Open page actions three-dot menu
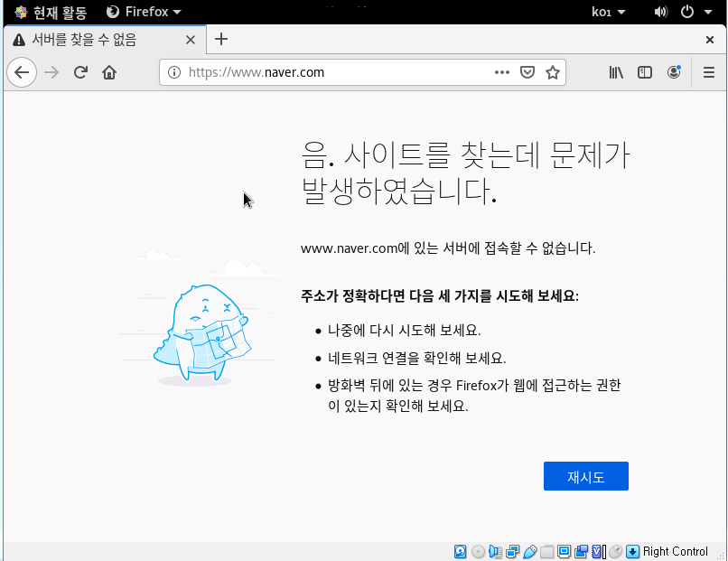The height and width of the screenshot is (561, 728). click(x=502, y=72)
